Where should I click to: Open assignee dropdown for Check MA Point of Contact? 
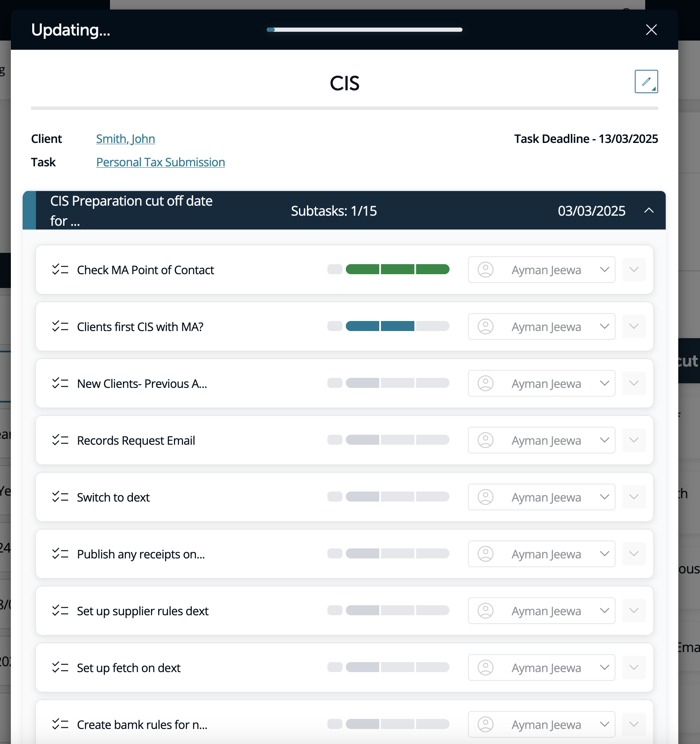(542, 270)
